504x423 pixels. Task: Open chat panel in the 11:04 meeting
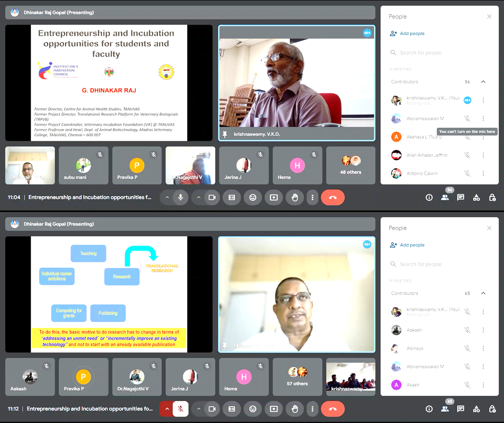461,197
